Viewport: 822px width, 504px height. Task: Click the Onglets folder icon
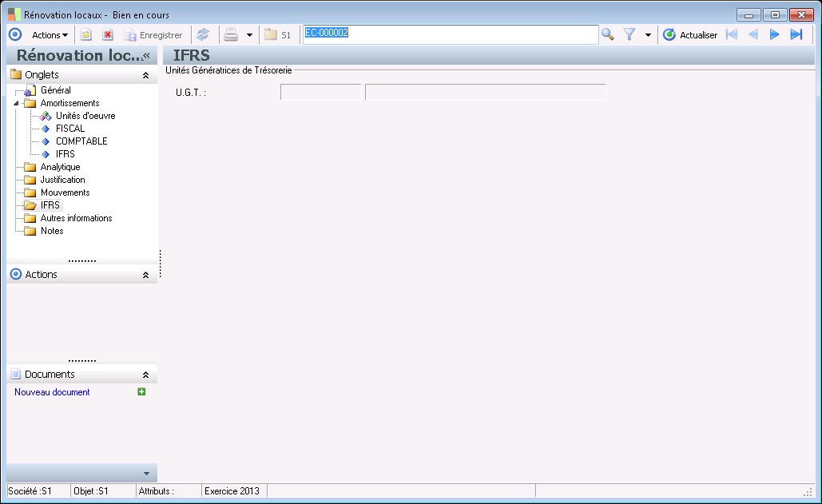coord(16,73)
